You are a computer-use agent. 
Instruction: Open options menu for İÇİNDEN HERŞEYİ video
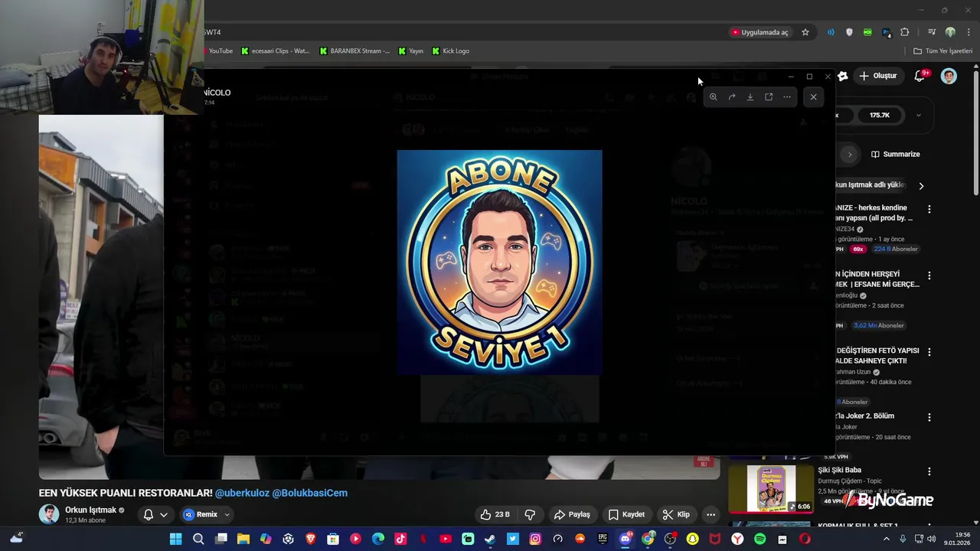coord(929,275)
